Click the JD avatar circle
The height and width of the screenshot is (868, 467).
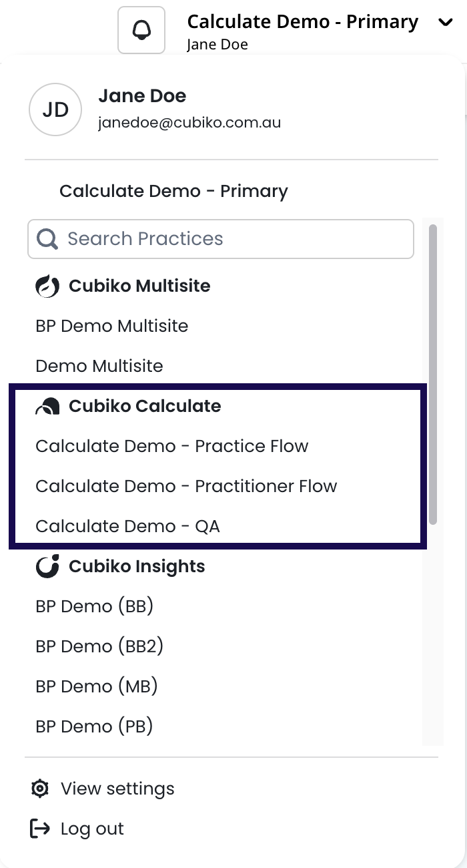click(x=55, y=110)
